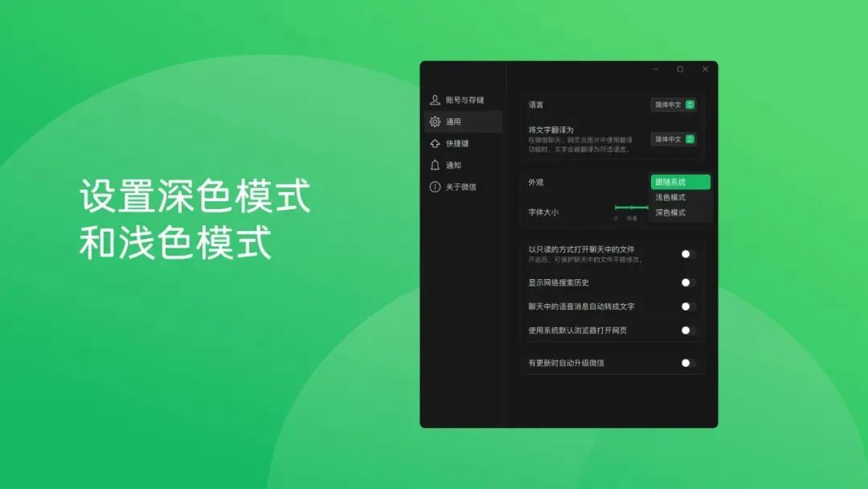Click the person icon beside 账号与存储

point(432,98)
